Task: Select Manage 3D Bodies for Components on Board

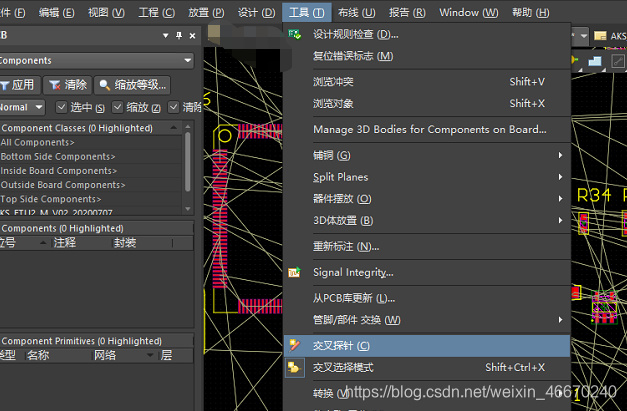Action: [429, 129]
